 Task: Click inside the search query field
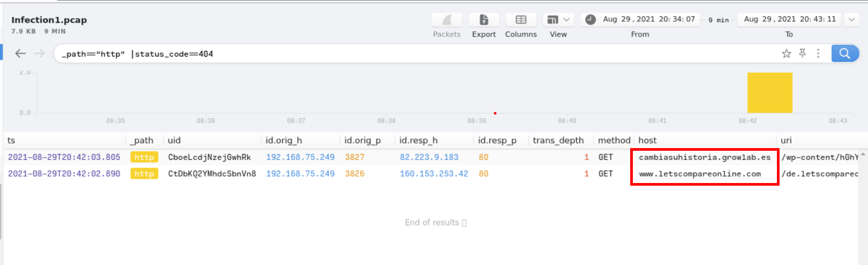click(413, 54)
